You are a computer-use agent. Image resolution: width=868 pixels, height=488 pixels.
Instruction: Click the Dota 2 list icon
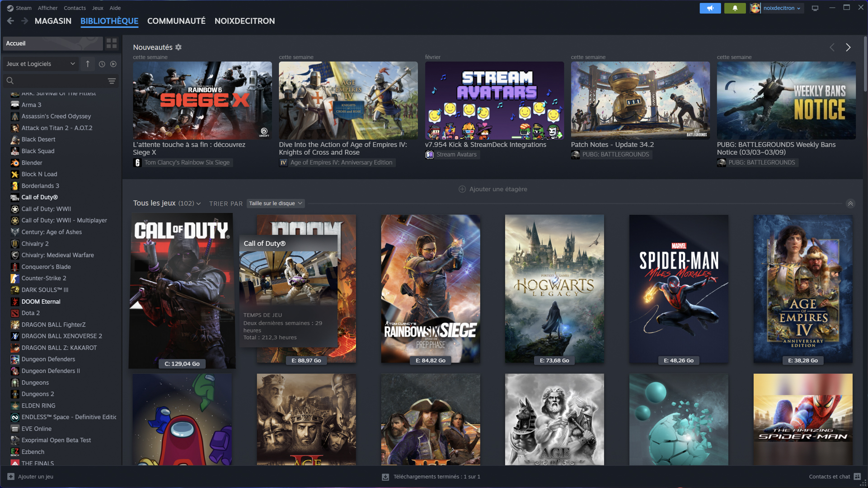[x=15, y=313]
